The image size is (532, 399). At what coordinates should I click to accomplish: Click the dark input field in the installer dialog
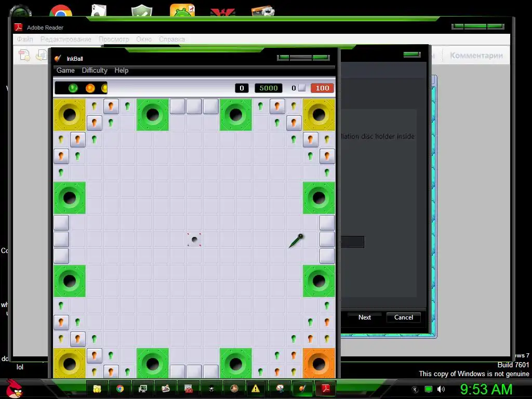click(352, 242)
